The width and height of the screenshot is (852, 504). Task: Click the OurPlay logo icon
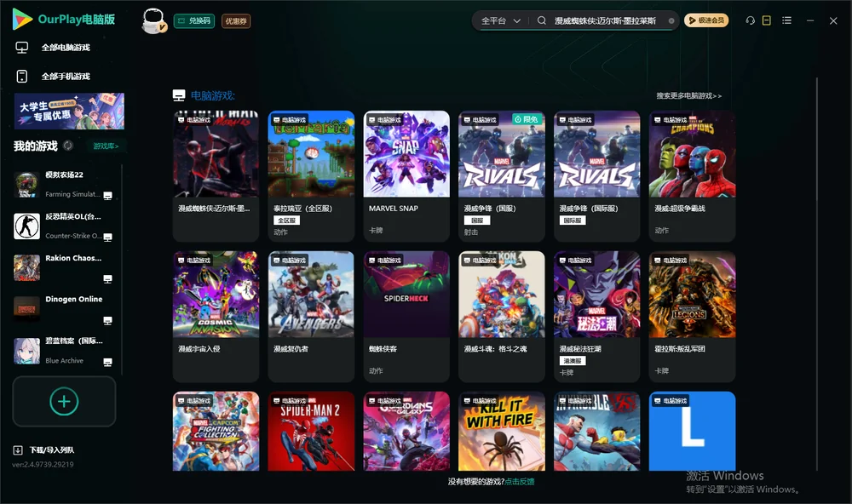pos(22,19)
